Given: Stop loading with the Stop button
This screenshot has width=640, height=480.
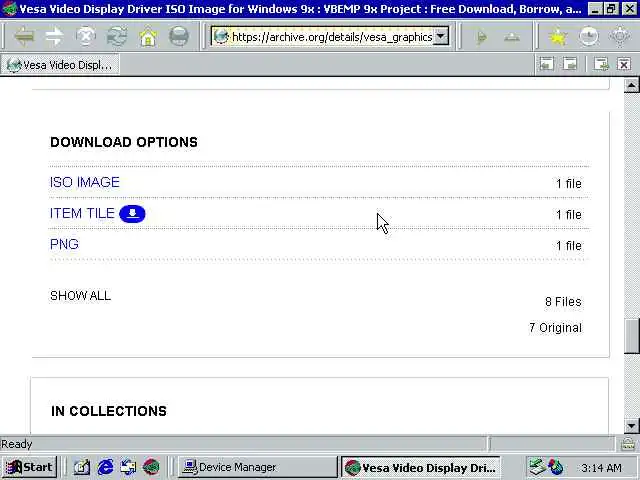Looking at the screenshot, I should [86, 37].
